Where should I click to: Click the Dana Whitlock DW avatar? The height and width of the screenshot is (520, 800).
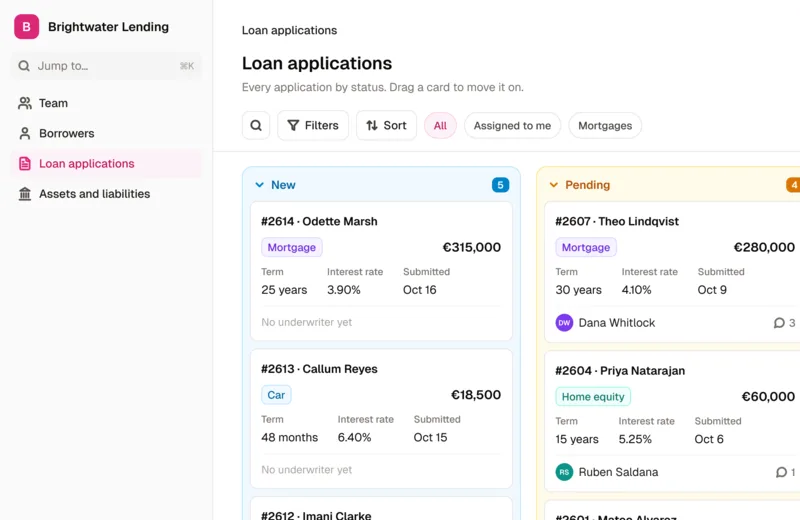[564, 323]
